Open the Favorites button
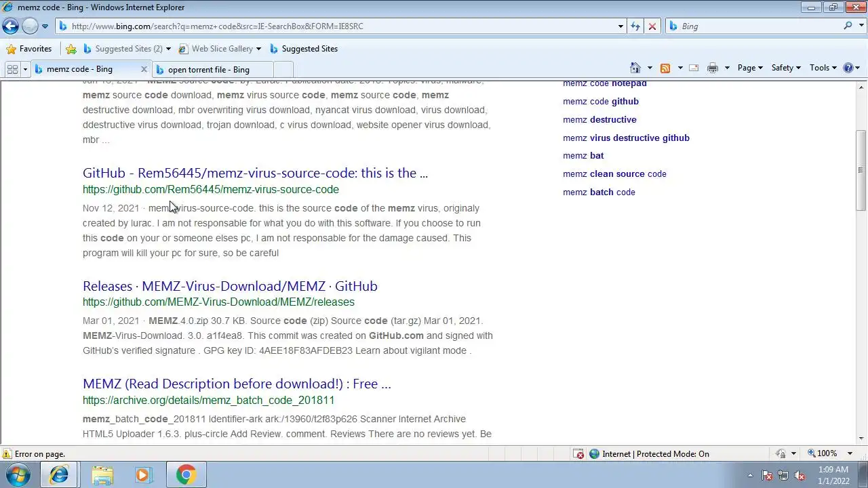This screenshot has width=868, height=488. pyautogui.click(x=28, y=49)
